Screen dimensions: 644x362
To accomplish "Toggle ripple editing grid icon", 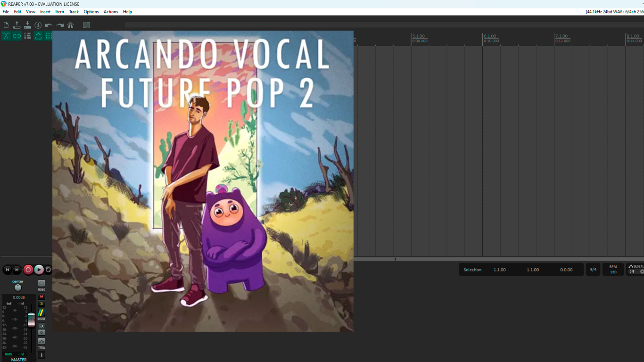I will click(x=27, y=36).
